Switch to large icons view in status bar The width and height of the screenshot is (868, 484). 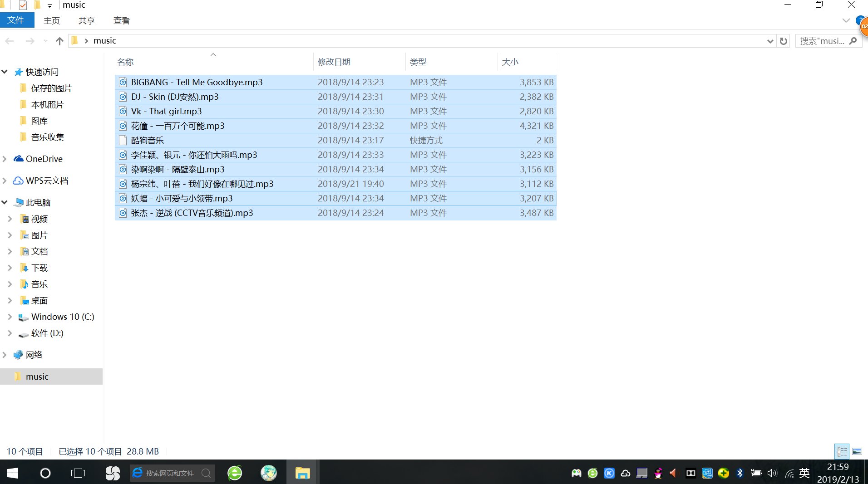coord(857,451)
